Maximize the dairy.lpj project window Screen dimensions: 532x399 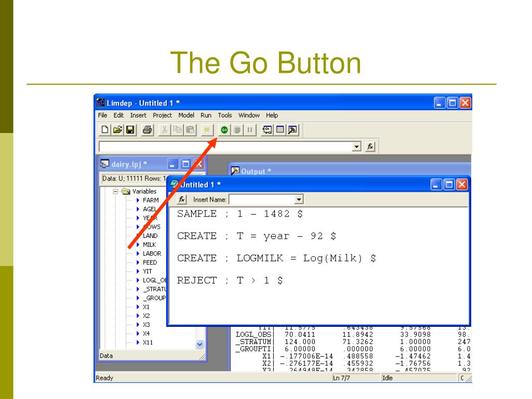pos(185,164)
